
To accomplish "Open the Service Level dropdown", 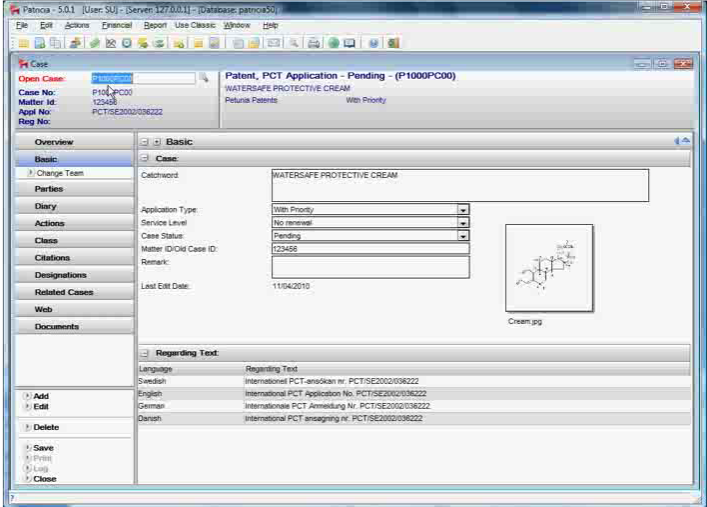I will point(463,223).
